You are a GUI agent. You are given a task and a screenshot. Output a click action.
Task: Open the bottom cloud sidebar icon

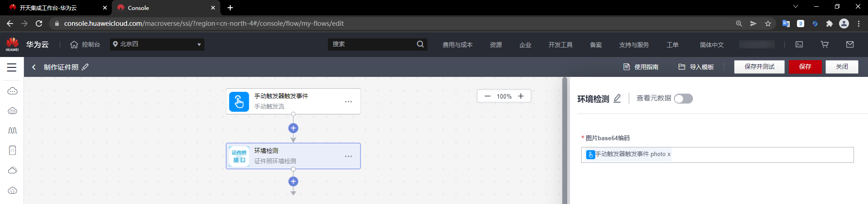pos(13,190)
